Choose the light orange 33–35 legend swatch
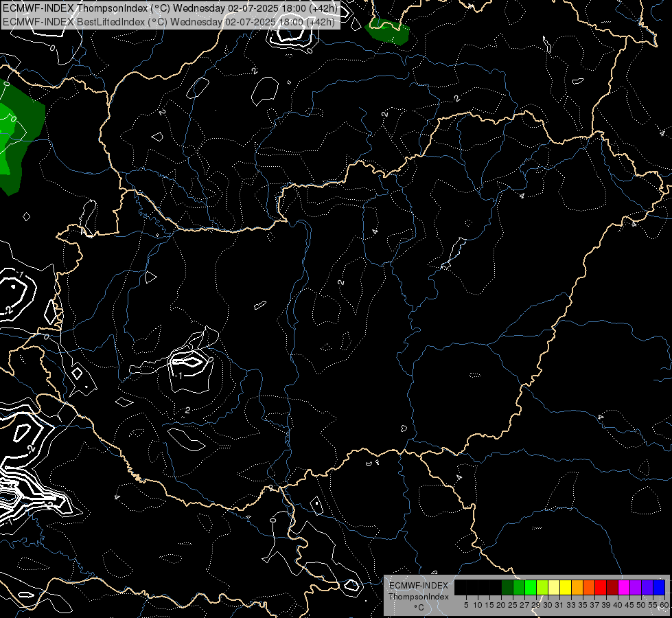 577,587
